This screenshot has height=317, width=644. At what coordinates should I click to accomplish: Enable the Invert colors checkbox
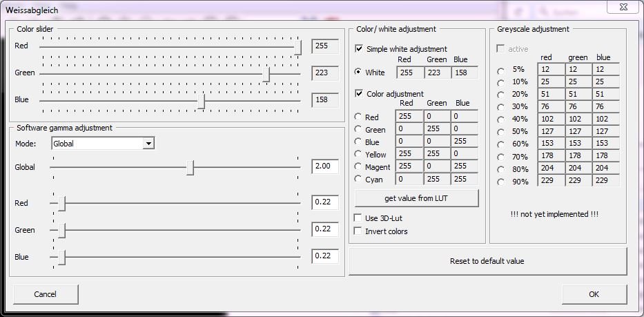click(x=358, y=231)
